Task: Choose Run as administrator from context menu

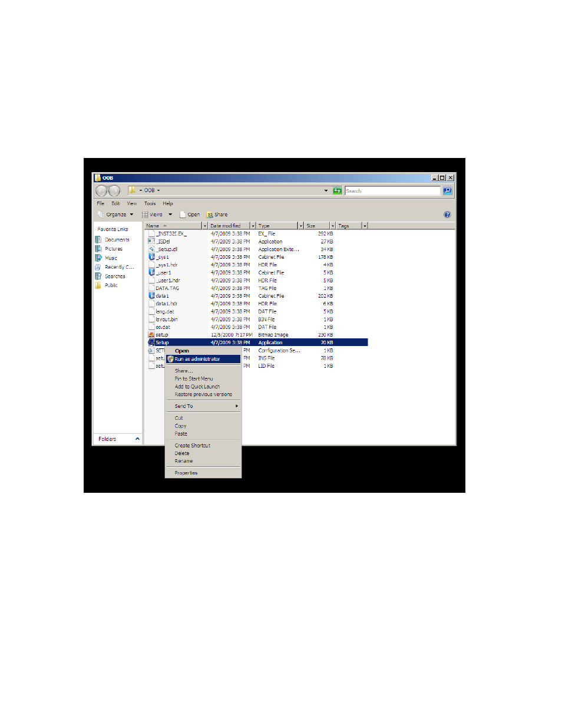Action: pos(203,359)
